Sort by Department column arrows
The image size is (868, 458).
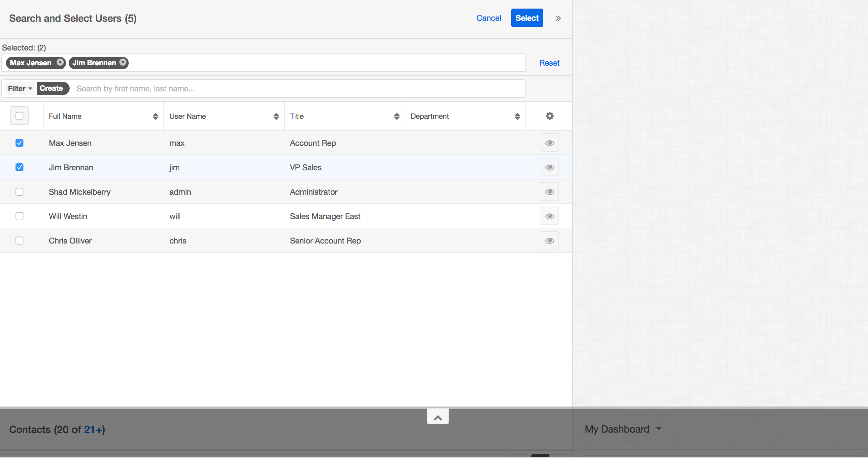pos(517,116)
